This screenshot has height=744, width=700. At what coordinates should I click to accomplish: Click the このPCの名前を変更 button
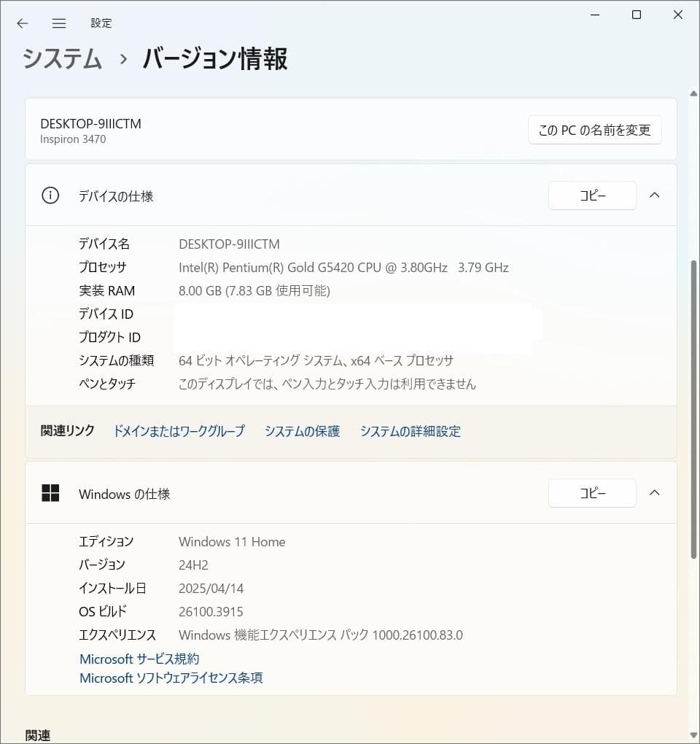[x=594, y=130]
